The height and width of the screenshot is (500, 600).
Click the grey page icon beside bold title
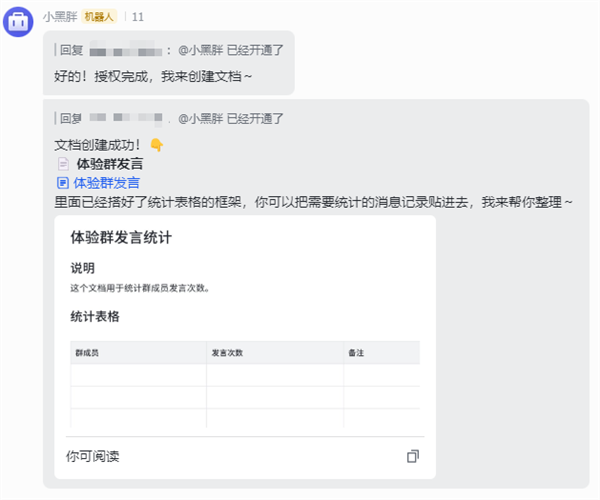tap(62, 164)
